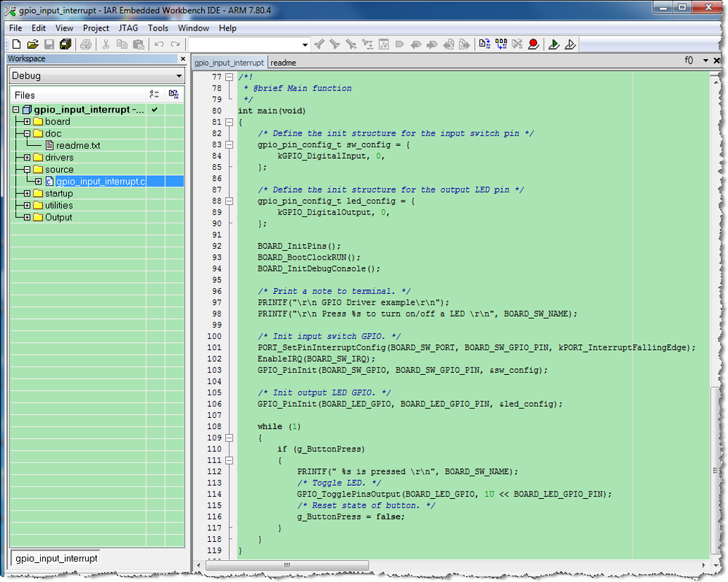This screenshot has width=728, height=582.
Task: Toggle bookmark using the toolbar flag icon
Action: tap(399, 44)
